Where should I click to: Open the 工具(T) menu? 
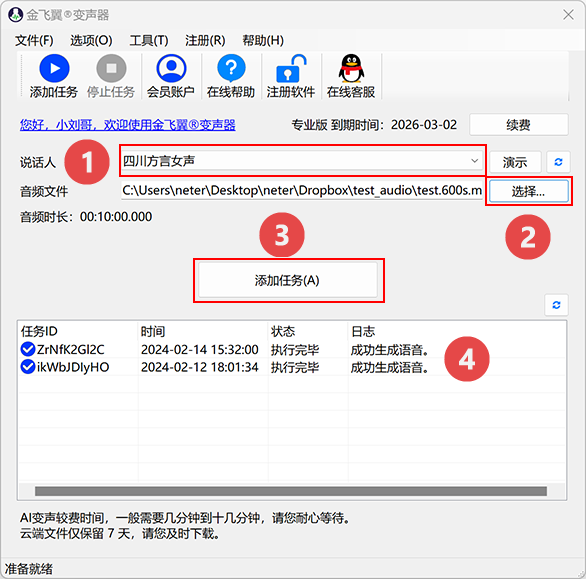(x=149, y=40)
